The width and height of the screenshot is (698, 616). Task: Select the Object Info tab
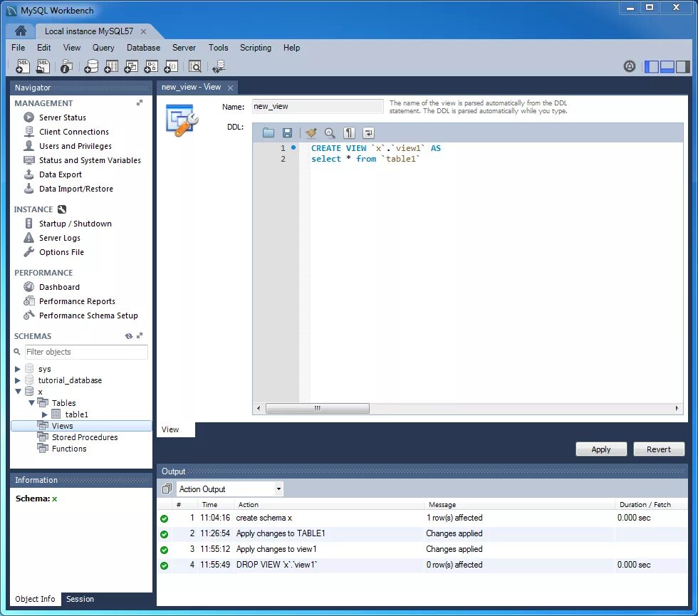[x=35, y=599]
